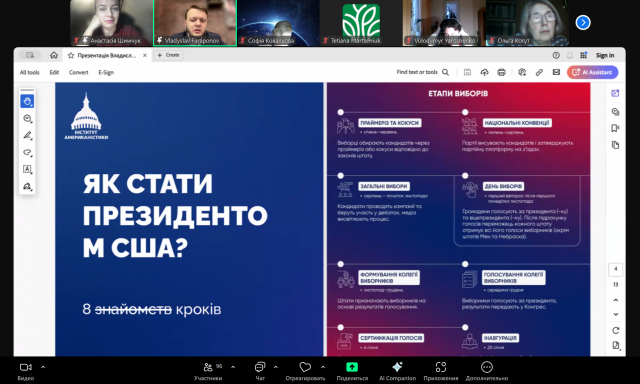This screenshot has height=384, width=640.
Task: Star the presentation document tab
Action: pos(71,55)
